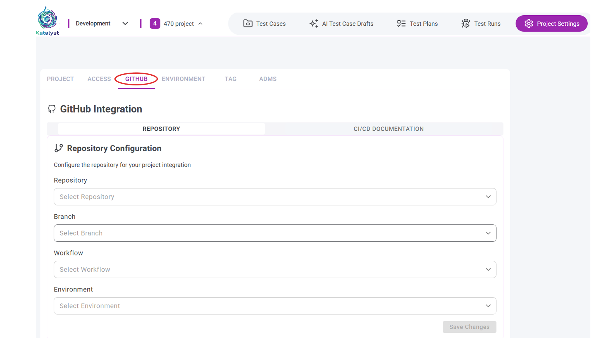608x364 pixels.
Task: Click the AI Test Case Drafts sparkle icon
Action: tap(314, 23)
